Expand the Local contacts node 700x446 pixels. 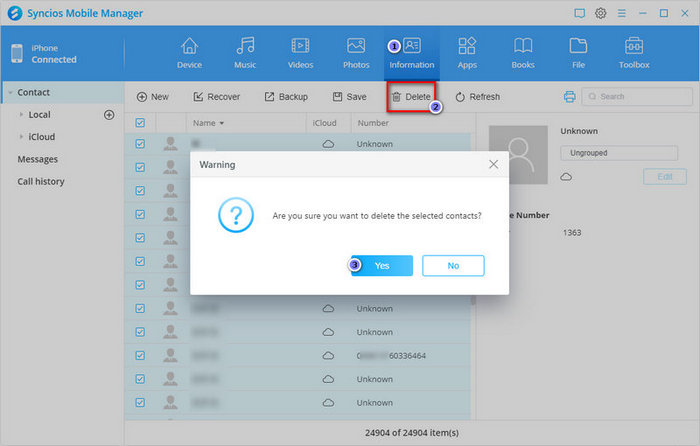21,115
